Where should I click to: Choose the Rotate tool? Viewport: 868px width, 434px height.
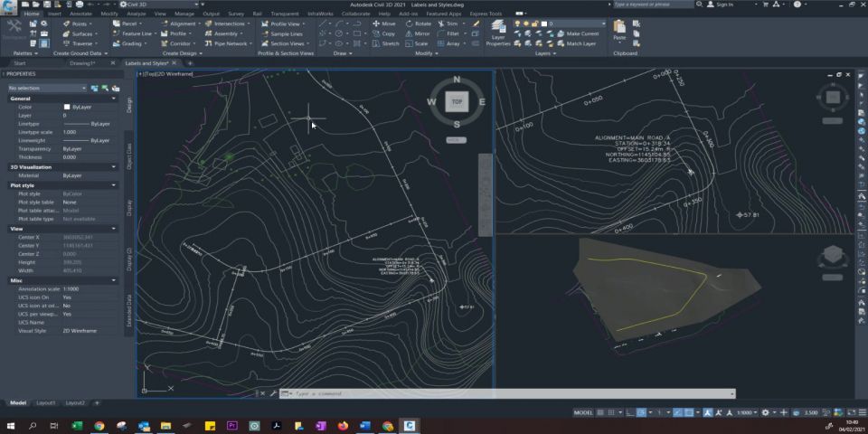[418, 24]
